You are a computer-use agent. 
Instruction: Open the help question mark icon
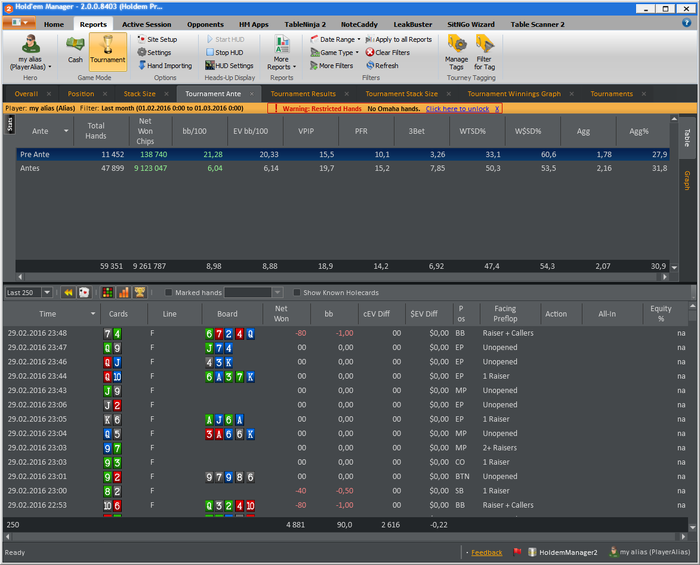[686, 23]
